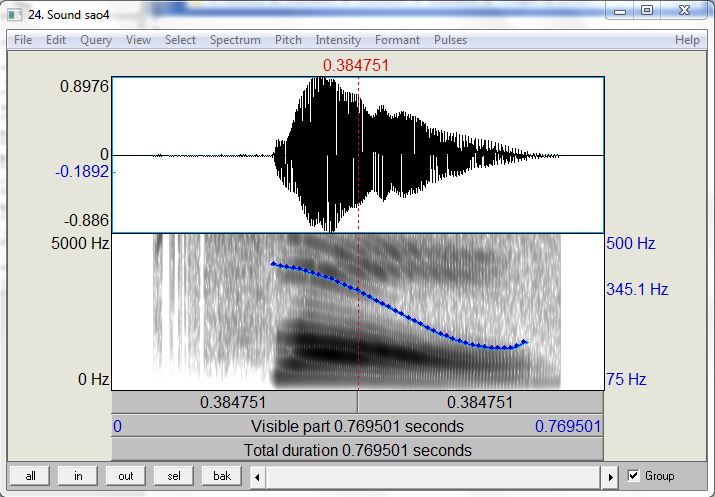715x497 pixels.
Task: Open the Pulses menu
Action: [450, 40]
